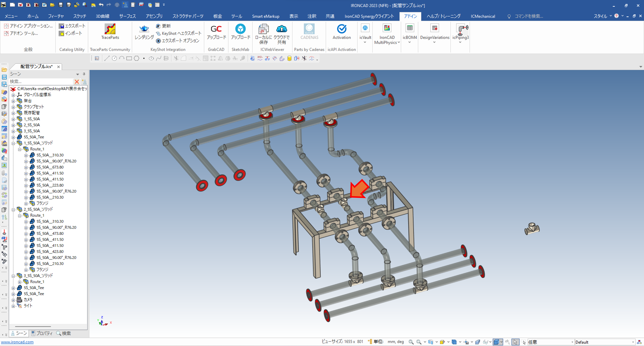The width and height of the screenshot is (644, 346).
Task: Expand Route_1 under 3_5S_50A_ソリッド
Action: pos(19,282)
